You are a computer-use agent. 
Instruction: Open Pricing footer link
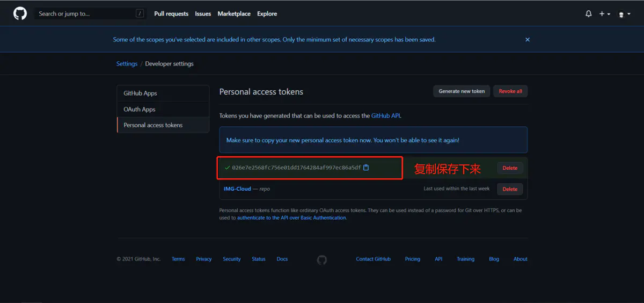413,259
